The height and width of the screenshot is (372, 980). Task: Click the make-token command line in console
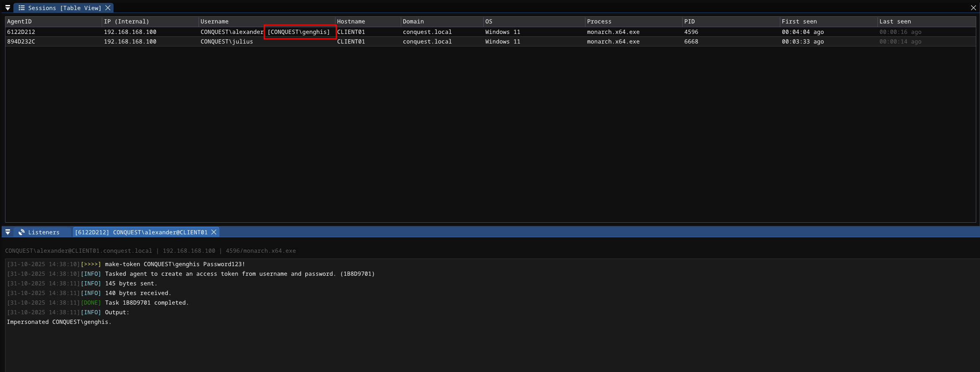[x=175, y=264]
